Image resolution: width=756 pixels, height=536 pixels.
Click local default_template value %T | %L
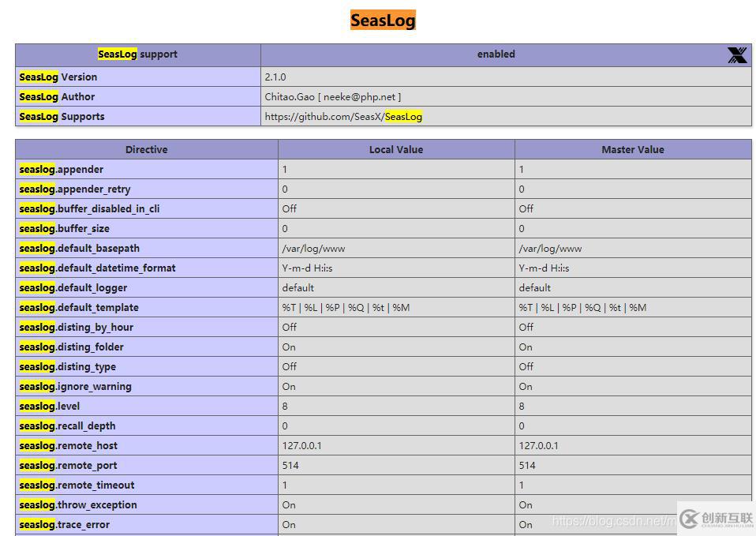tap(346, 308)
